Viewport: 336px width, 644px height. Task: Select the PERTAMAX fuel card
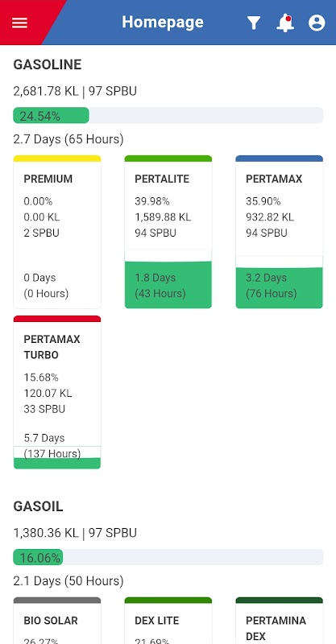pyautogui.click(x=280, y=232)
